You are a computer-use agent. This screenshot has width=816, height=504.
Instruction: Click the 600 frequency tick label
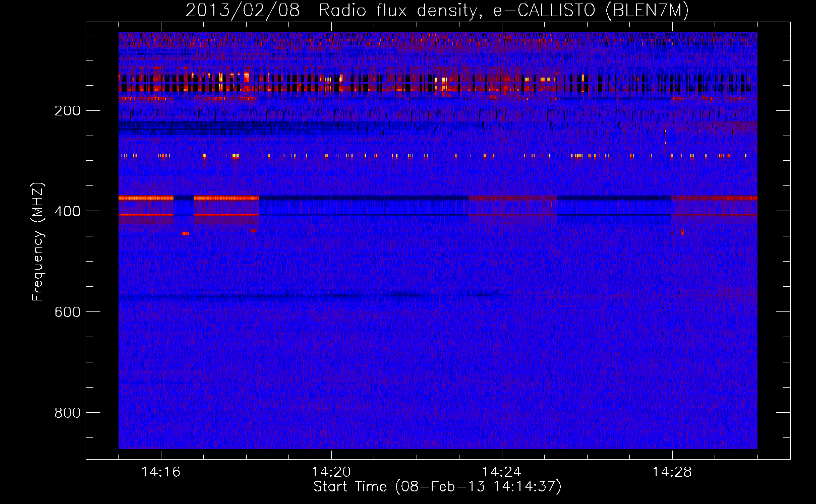coord(67,312)
